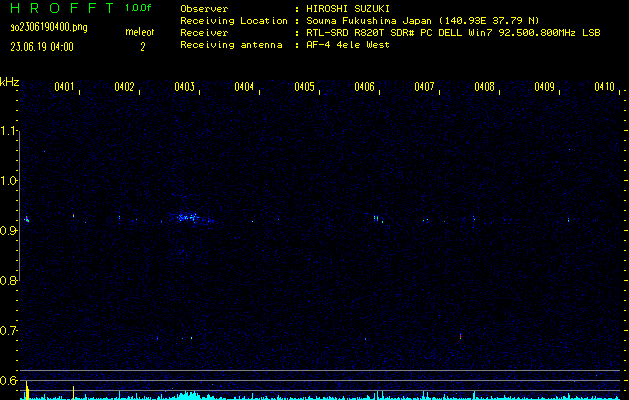Click the 0406 time label
Viewport: 629px width, 400px height.
364,87
